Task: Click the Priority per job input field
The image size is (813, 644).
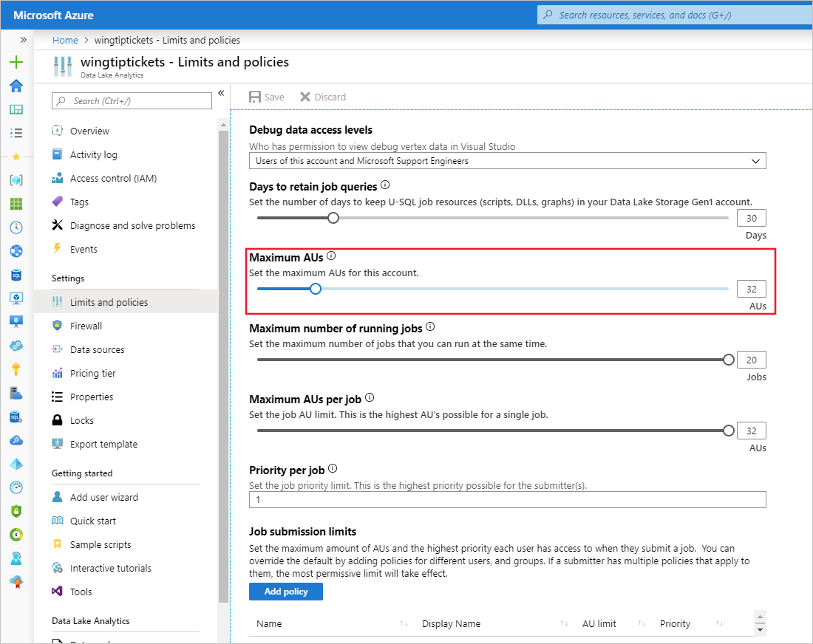Action: [x=507, y=500]
